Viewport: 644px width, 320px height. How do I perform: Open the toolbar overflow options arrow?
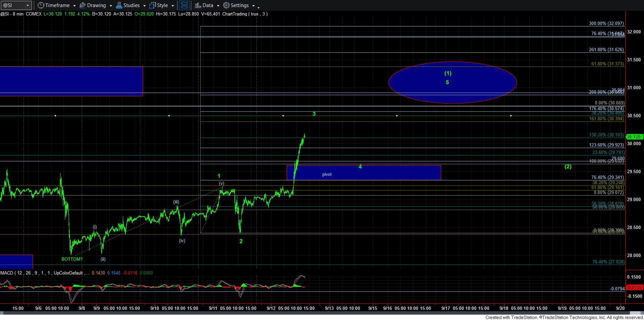(258, 7)
